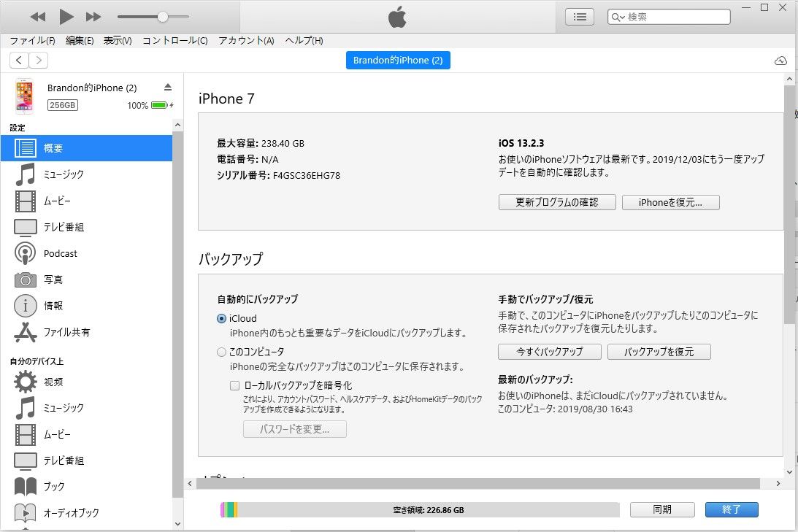Screen dimensions: 798x532
Task: Open the オーディオブック audiobooks item
Action: click(x=87, y=513)
